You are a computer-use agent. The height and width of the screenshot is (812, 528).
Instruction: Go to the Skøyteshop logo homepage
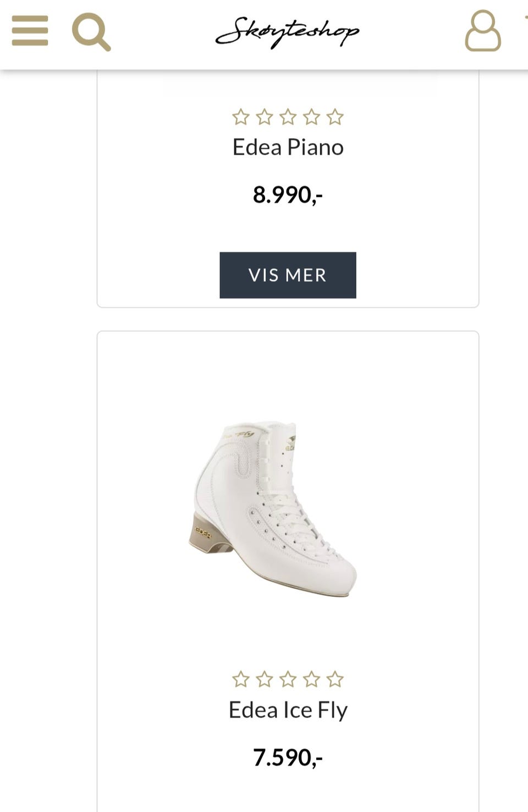pos(287,32)
